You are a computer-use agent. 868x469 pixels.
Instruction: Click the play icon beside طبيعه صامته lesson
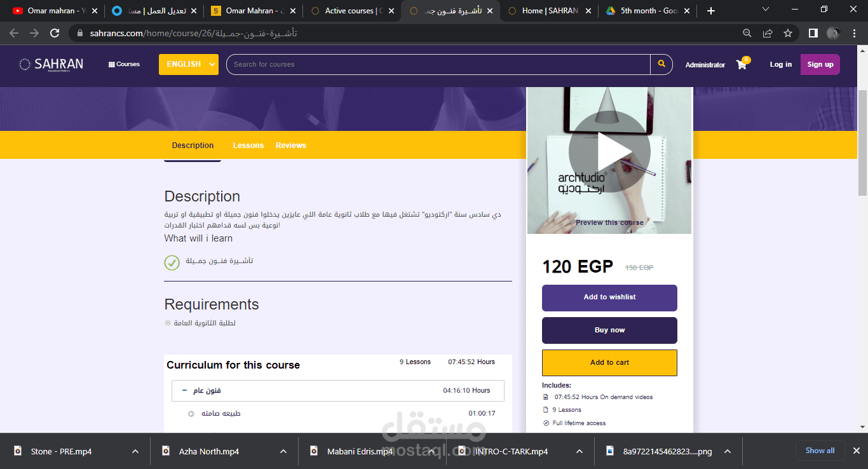coord(191,414)
